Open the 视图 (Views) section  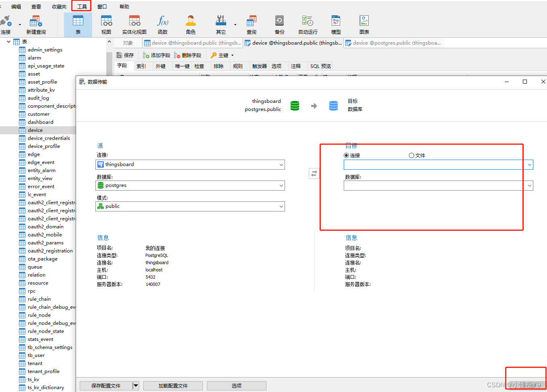point(106,23)
